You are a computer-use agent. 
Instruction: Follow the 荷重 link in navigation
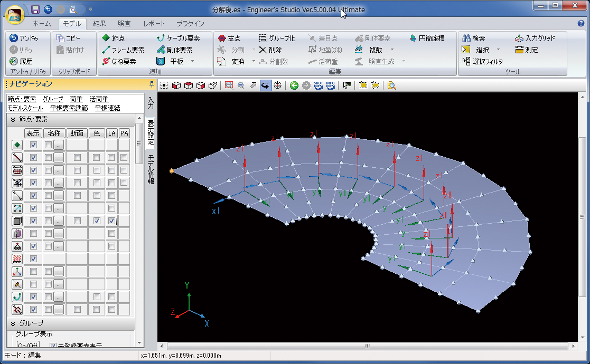(76, 99)
